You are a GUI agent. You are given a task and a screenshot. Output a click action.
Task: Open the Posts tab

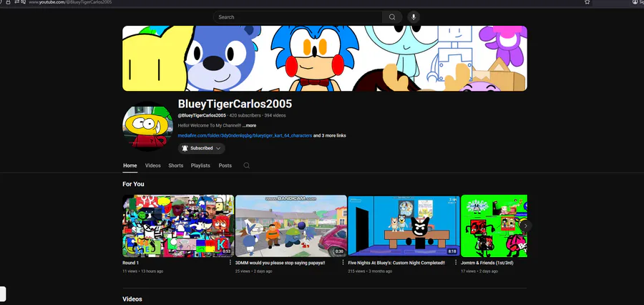pyautogui.click(x=225, y=165)
